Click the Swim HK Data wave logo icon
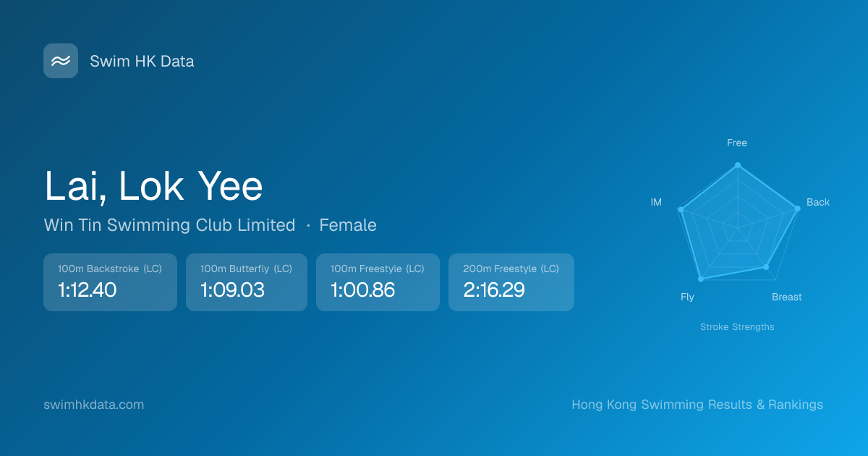The height and width of the screenshot is (456, 868). (61, 61)
